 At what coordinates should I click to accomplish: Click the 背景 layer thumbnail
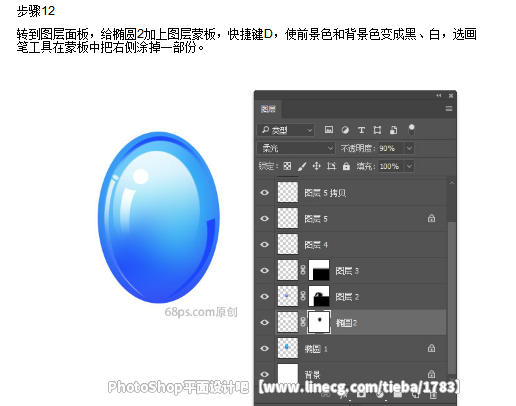288,373
